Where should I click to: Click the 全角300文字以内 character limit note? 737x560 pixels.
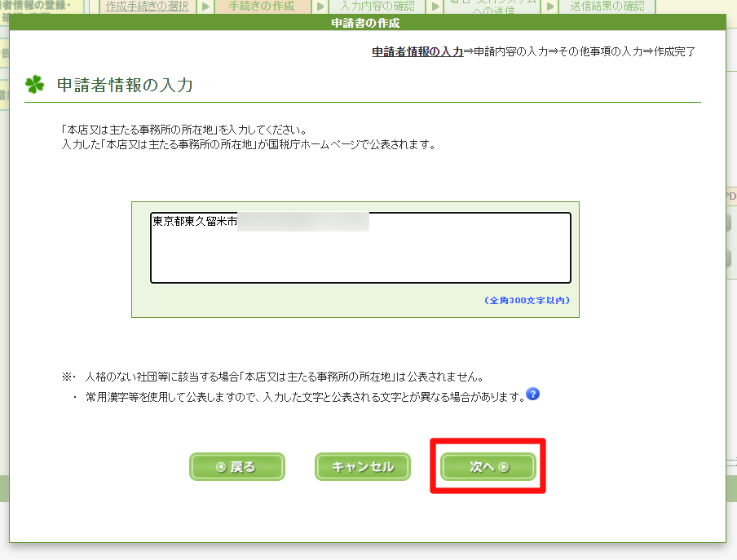click(x=527, y=301)
